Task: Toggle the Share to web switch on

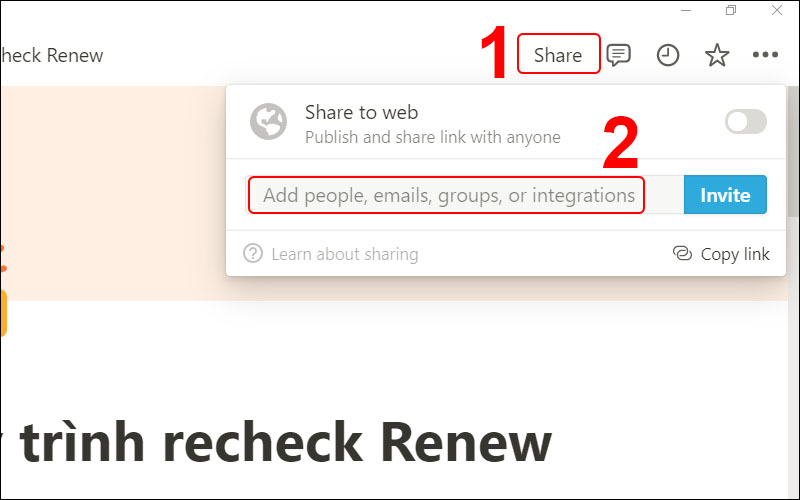Action: (x=745, y=121)
